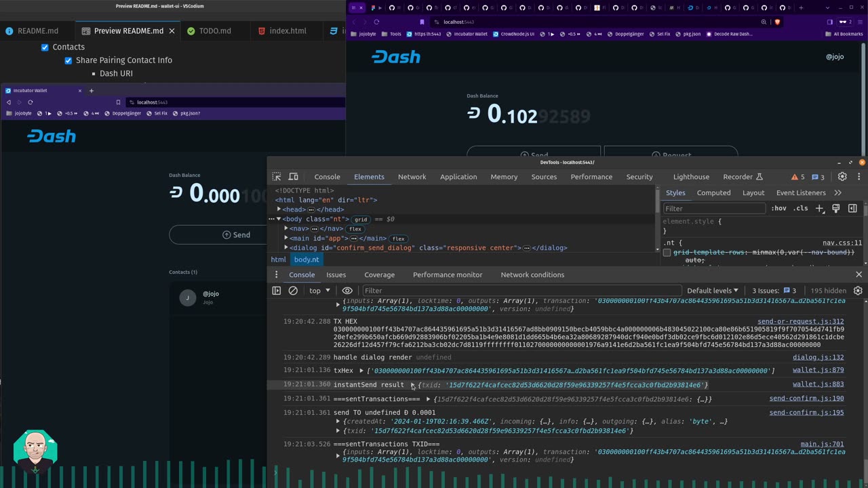The image size is (868, 488).
Task: Click the bookmark icon in right browser address bar
Action: [x=422, y=22]
